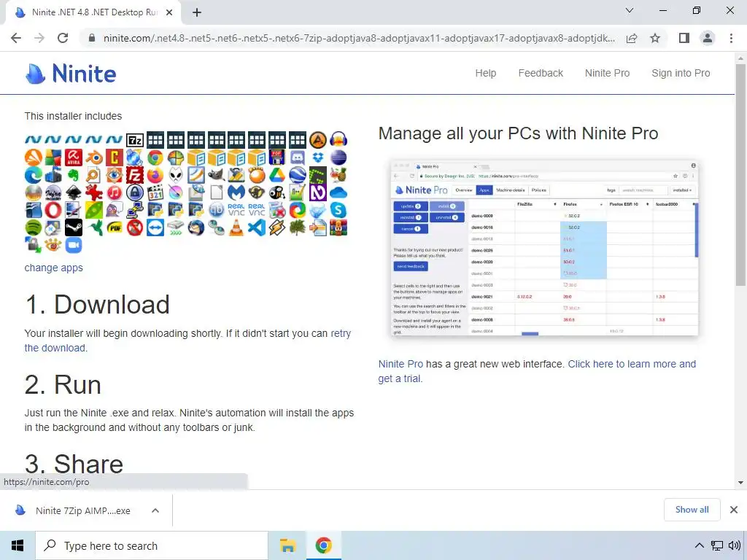Image resolution: width=747 pixels, height=560 pixels.
Task: Open Chrome three-dot menu
Action: [731, 38]
